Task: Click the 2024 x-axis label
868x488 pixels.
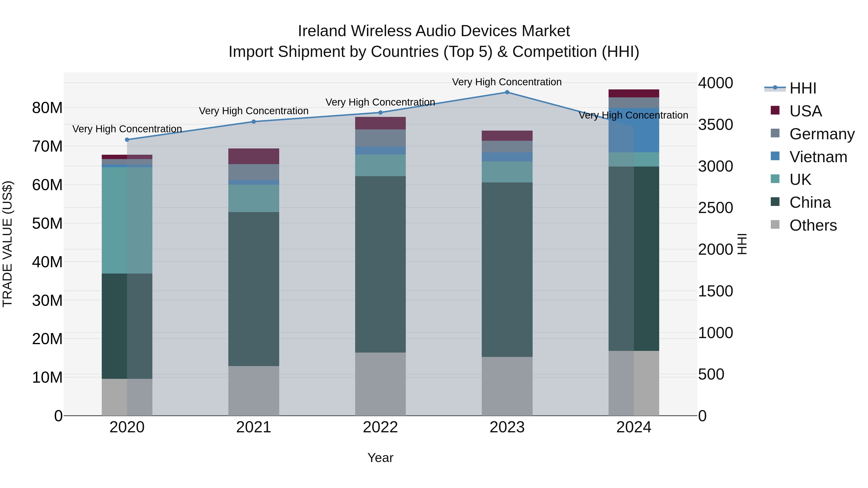Action: [x=634, y=427]
